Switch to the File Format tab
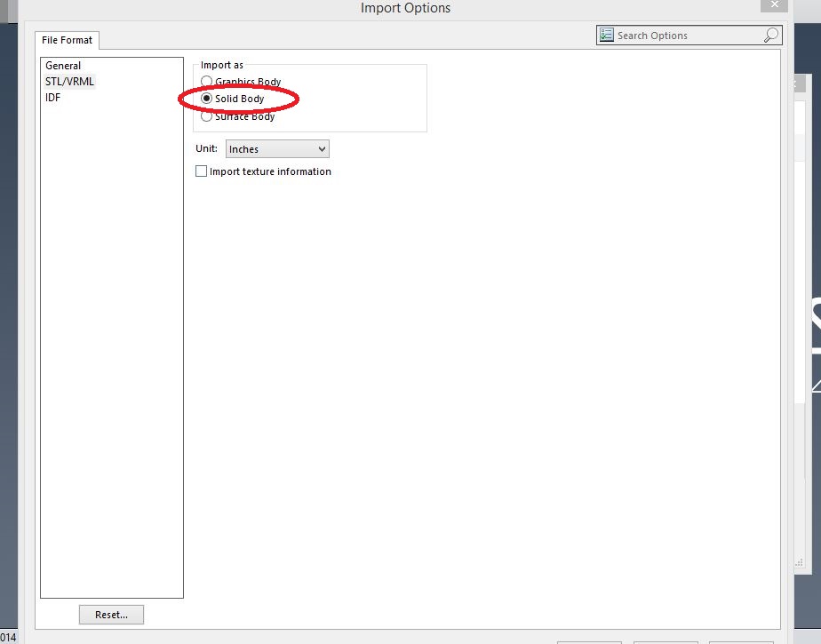821x644 pixels. pos(68,40)
